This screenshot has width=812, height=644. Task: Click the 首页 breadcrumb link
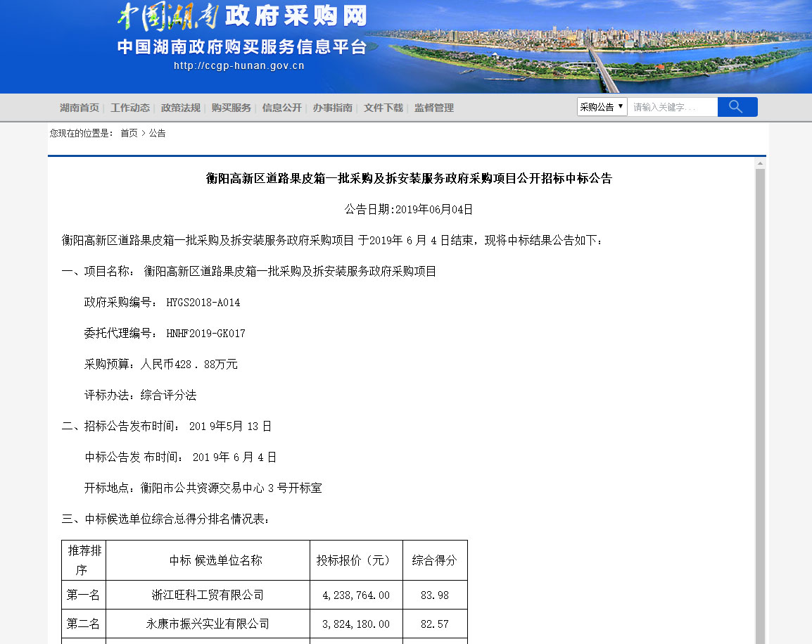(x=129, y=133)
